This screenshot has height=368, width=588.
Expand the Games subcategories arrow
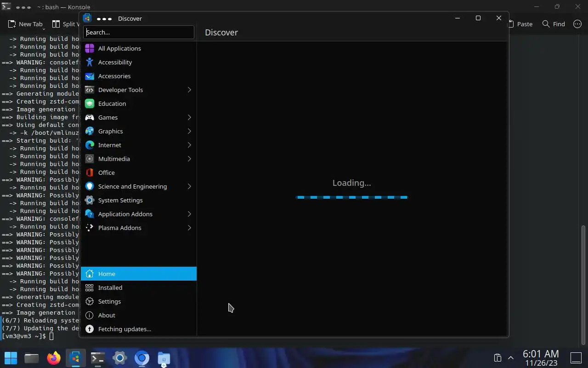[x=189, y=117]
